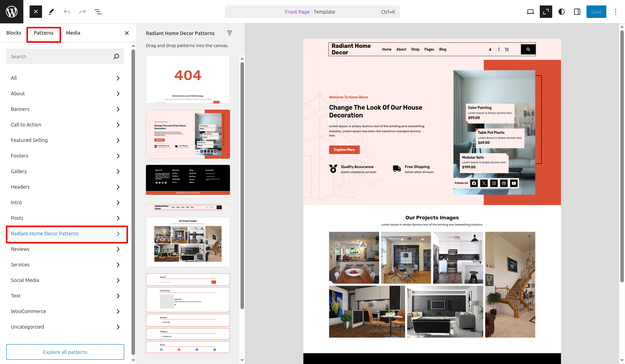Expand the Banners patterns category

pos(65,109)
